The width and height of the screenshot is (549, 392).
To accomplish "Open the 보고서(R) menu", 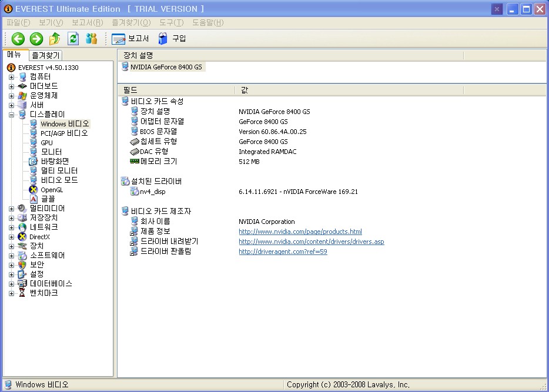I will point(87,23).
